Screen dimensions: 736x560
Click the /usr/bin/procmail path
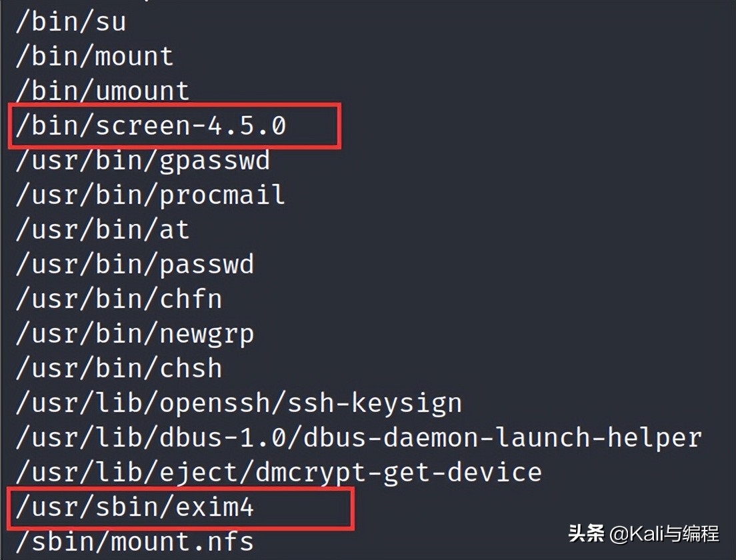(x=151, y=195)
